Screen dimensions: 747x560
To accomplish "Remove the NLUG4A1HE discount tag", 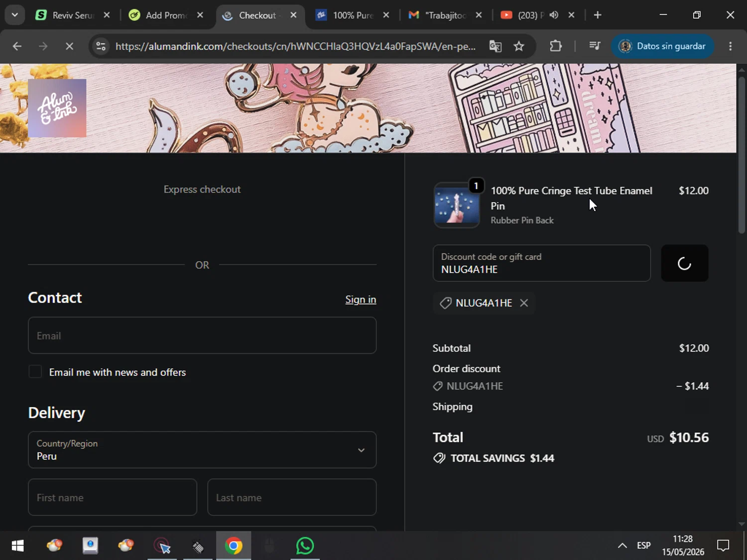I will tap(524, 303).
